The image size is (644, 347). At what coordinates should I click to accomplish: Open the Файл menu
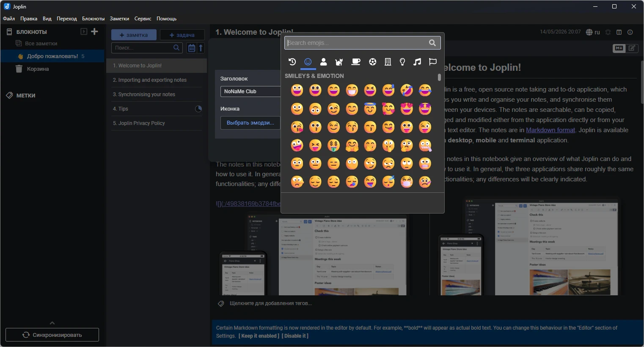point(9,19)
